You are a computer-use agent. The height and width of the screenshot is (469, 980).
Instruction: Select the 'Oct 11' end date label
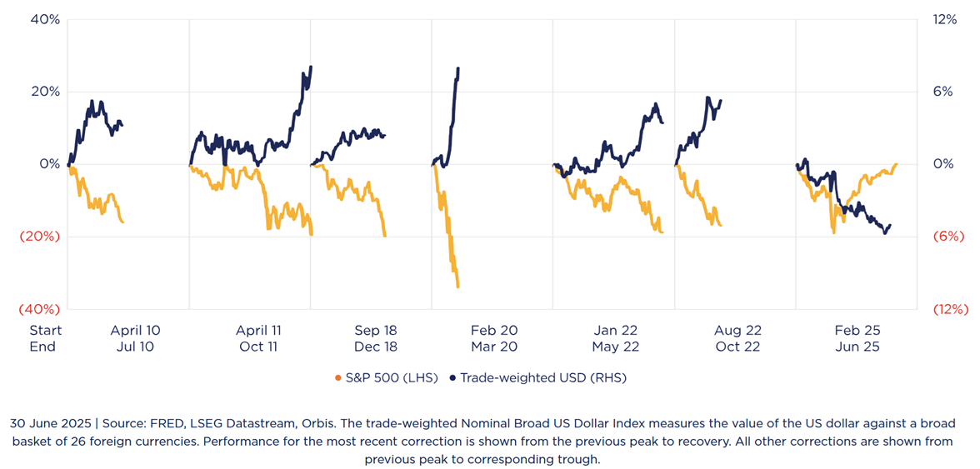coord(258,347)
